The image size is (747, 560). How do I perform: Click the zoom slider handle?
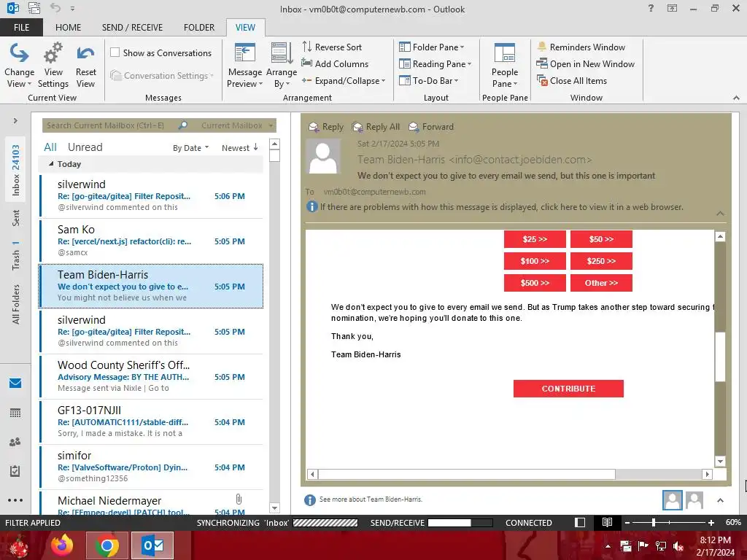[x=653, y=522]
